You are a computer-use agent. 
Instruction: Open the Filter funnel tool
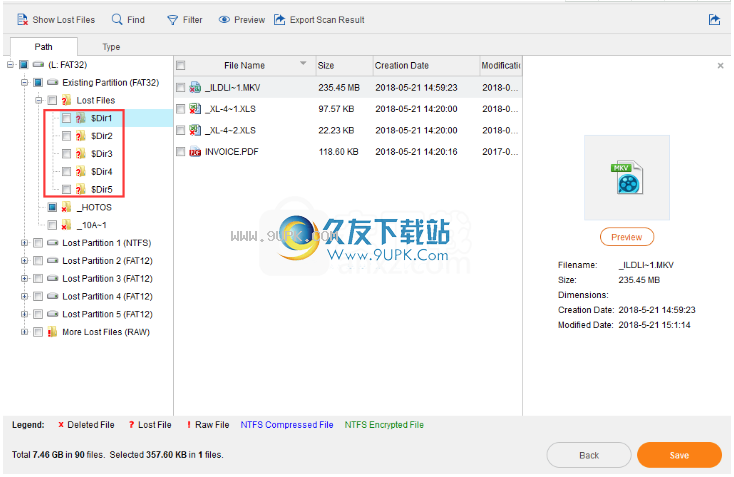[172, 20]
